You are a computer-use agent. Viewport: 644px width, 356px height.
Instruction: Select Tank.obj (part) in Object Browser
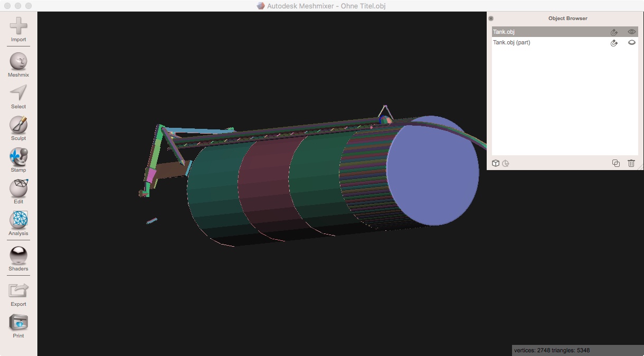528,42
